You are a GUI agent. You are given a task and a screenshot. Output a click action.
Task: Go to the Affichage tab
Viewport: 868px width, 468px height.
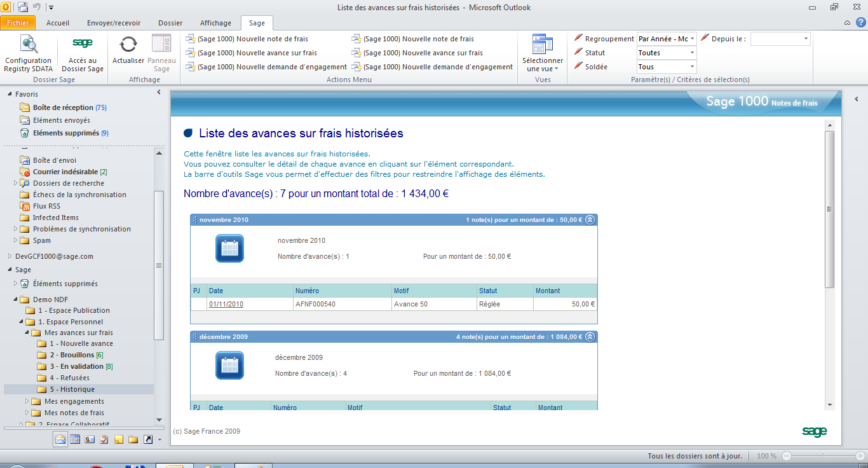coord(215,23)
